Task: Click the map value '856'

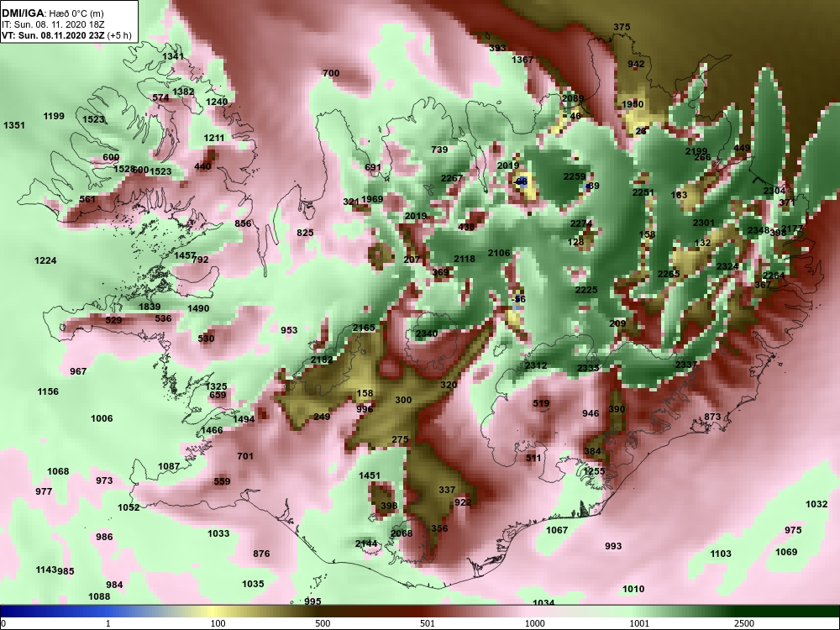Action: pos(243,223)
